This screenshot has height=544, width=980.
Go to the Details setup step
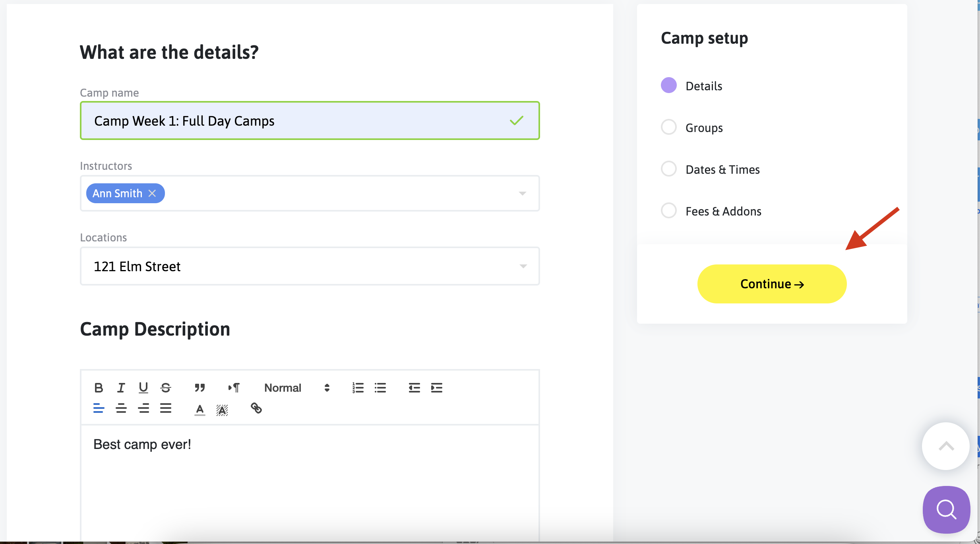tap(703, 86)
